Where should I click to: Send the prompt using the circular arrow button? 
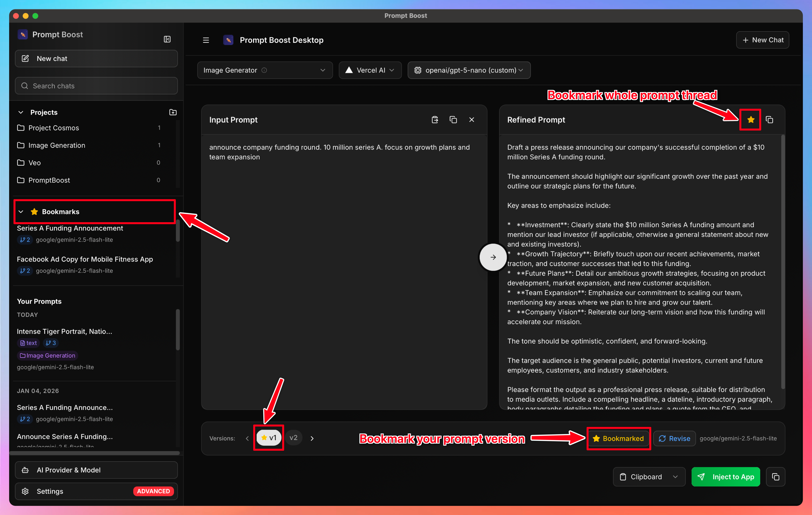493,257
